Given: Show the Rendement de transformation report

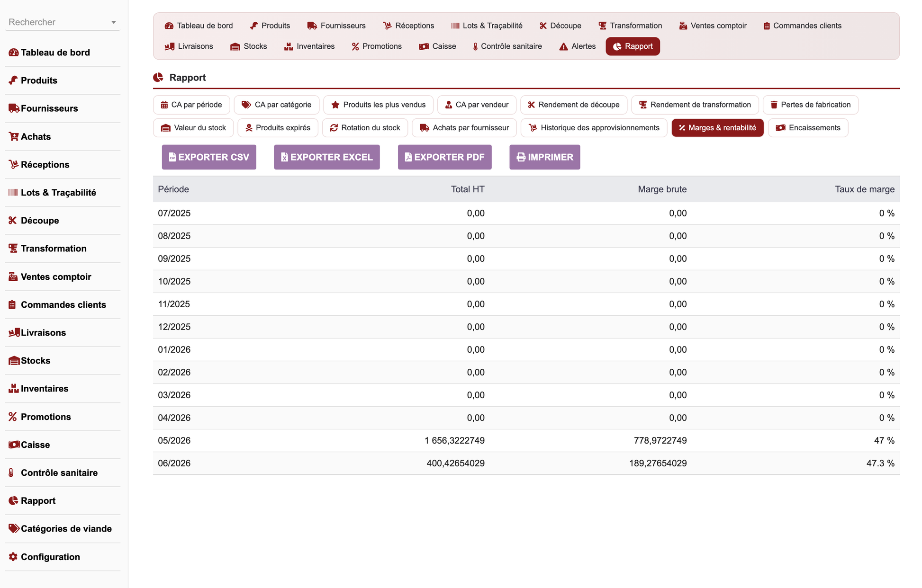Looking at the screenshot, I should [x=695, y=105].
